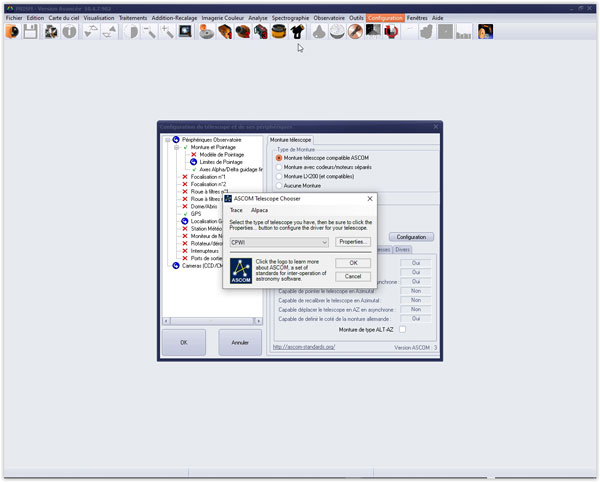Screen dimensions: 600x482
Task: Collapse the Périphériques Observatoire tree root
Action: pos(167,141)
